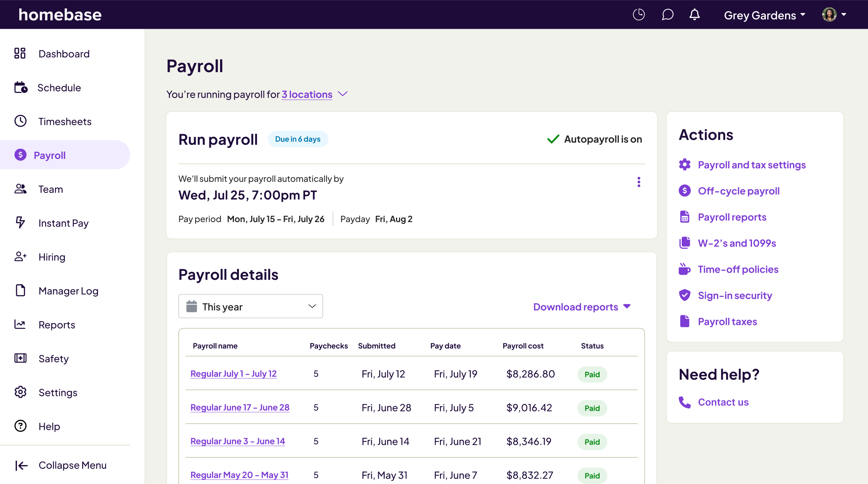Open the messages chat bubble icon
Image resolution: width=868 pixels, height=484 pixels.
click(x=668, y=15)
